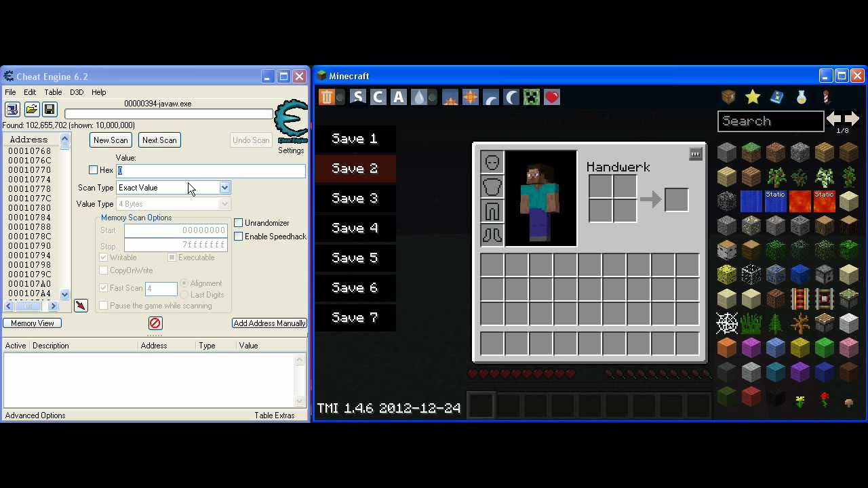This screenshot has height=488, width=868.
Task: Select Save 2 slot in TMI
Action: (x=355, y=169)
